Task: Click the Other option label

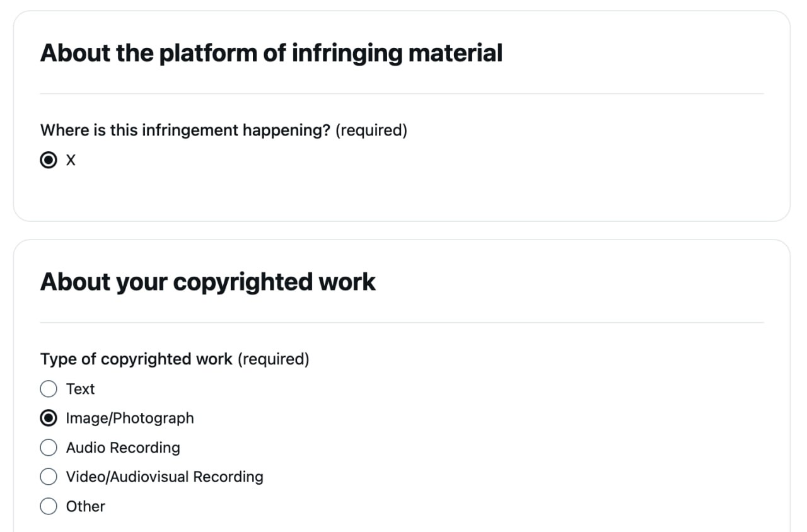Action: pos(85,506)
